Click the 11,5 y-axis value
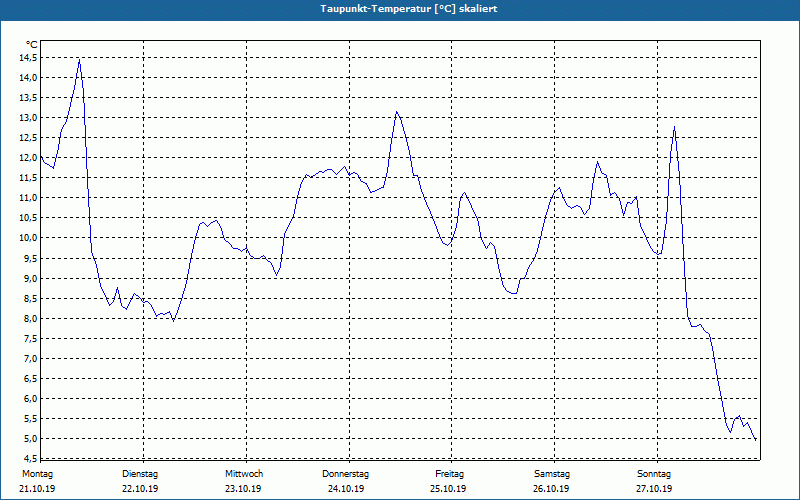Viewport: 800px width, 500px height. pyautogui.click(x=29, y=178)
